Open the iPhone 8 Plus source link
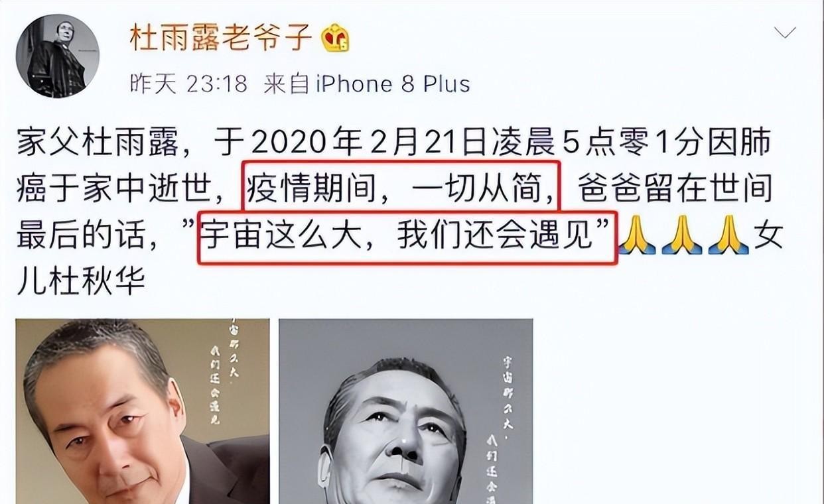 pyautogui.click(x=392, y=84)
